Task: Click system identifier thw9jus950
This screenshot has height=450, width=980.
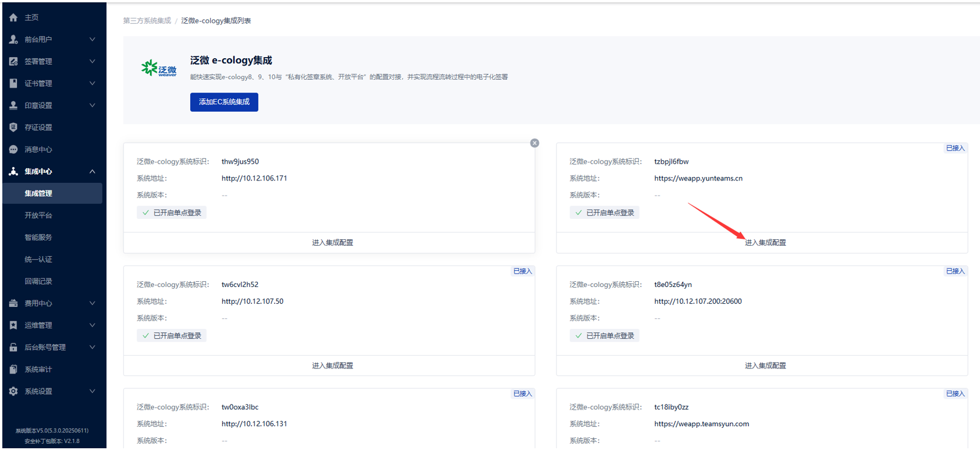Action: tap(240, 162)
